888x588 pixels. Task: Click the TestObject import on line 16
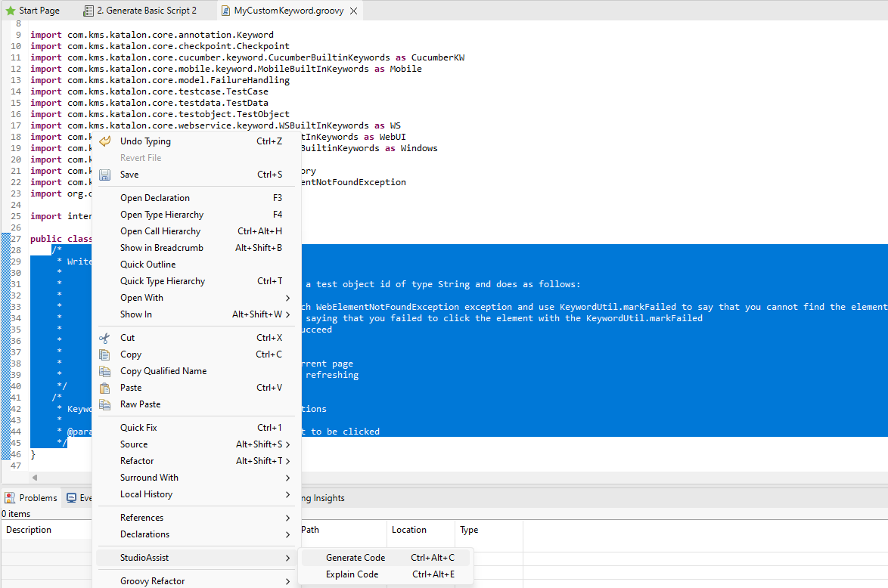pyautogui.click(x=263, y=114)
